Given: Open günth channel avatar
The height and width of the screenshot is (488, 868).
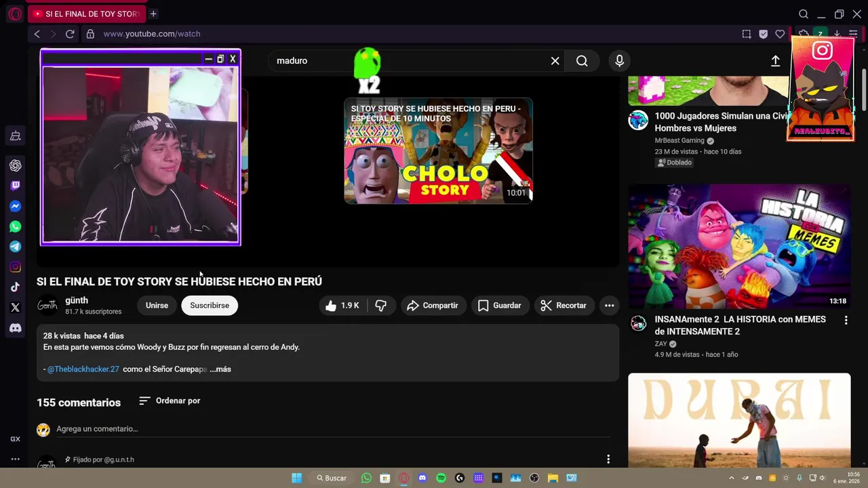Looking at the screenshot, I should coord(47,306).
